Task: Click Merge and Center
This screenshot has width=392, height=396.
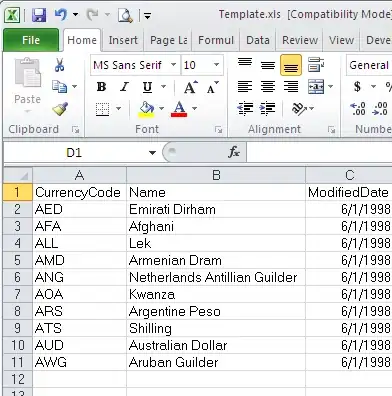Action: (316, 87)
